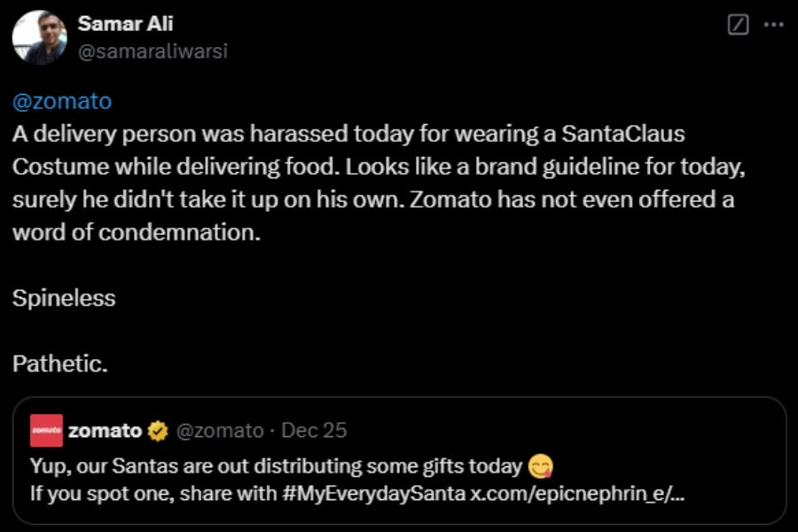Click the yummy face emoji
Screen dimensions: 798x532
pos(539,466)
